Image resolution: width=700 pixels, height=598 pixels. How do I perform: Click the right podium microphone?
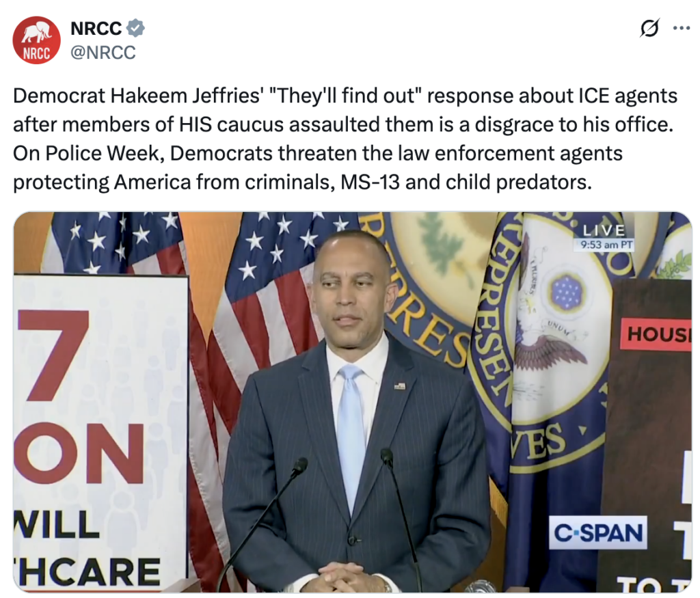coord(387,456)
